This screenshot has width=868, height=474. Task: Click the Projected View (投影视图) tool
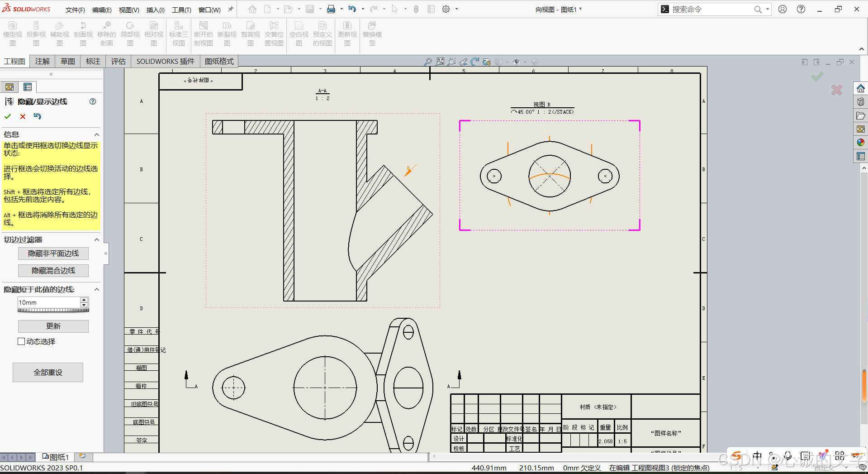point(36,34)
